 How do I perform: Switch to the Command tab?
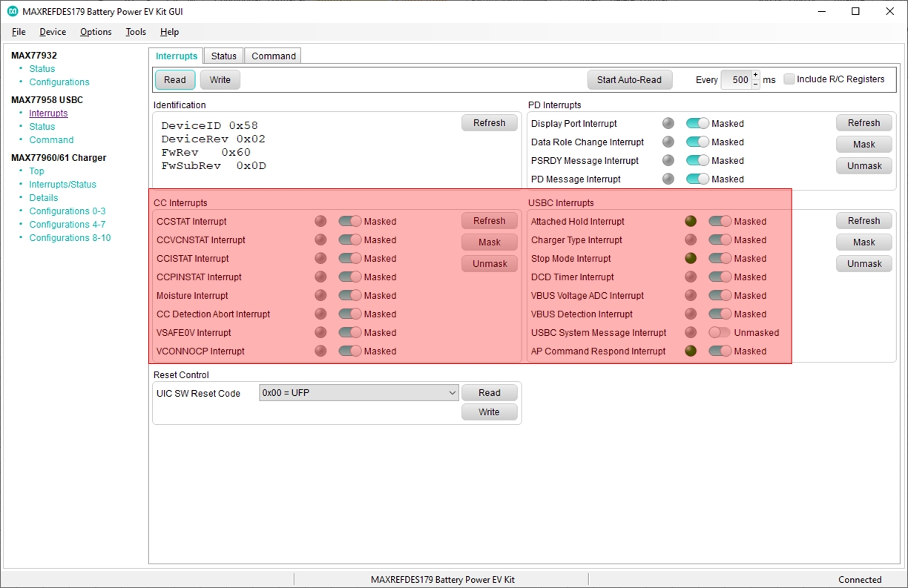coord(274,56)
